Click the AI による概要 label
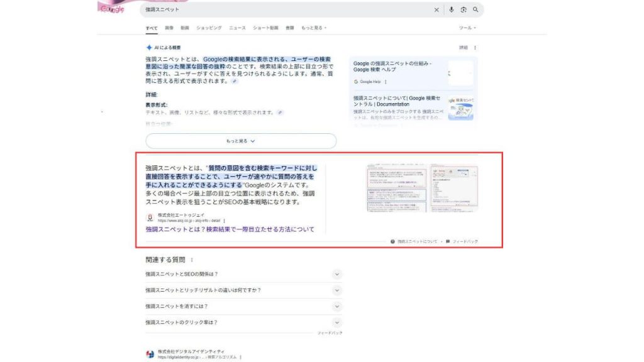Screen dimensions: 644x362 (167, 48)
